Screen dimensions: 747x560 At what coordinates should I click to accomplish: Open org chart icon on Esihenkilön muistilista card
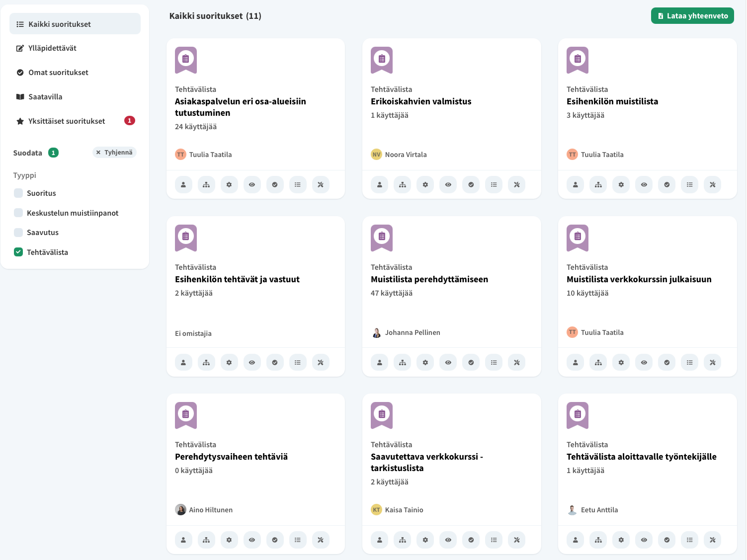(598, 185)
